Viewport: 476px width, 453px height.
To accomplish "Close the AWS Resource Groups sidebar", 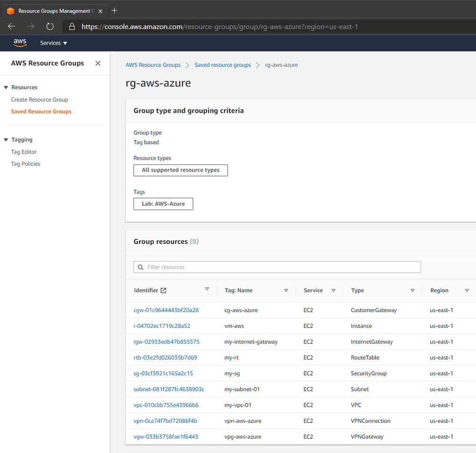I will pos(98,63).
